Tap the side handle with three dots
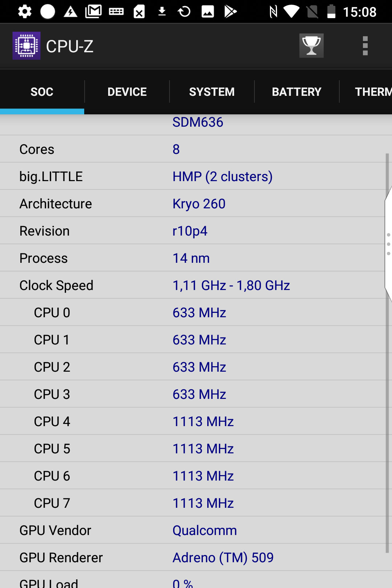 [x=388, y=244]
